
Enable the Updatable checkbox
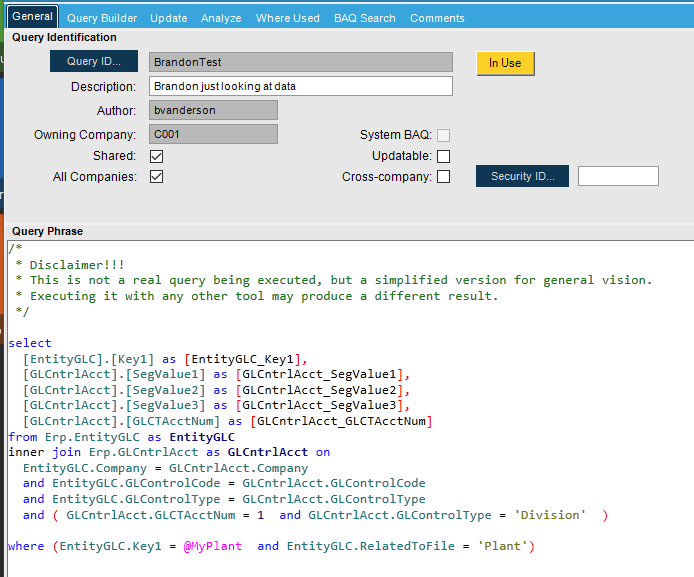(444, 156)
